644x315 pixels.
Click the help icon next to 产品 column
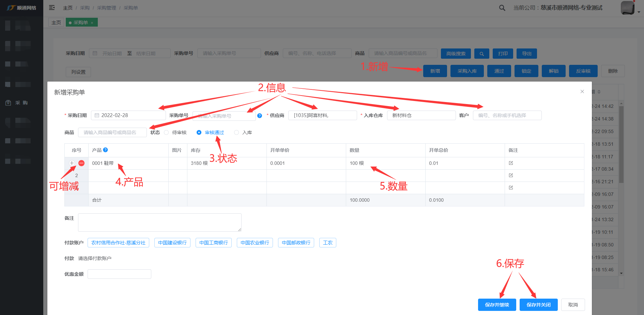pos(106,150)
